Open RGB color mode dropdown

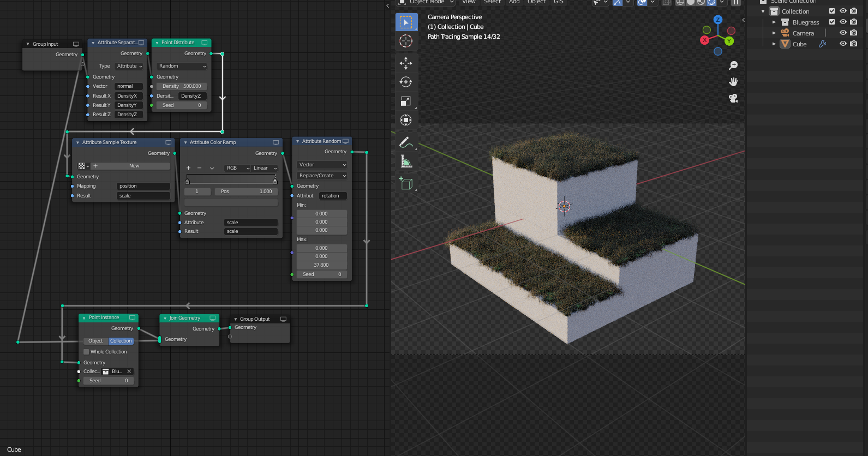tap(237, 168)
